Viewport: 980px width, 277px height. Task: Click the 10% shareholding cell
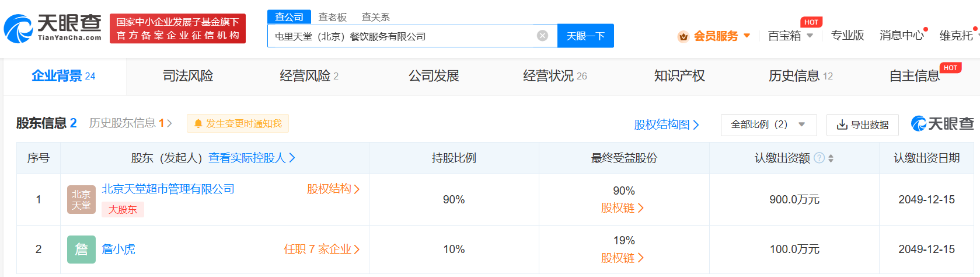[454, 250]
